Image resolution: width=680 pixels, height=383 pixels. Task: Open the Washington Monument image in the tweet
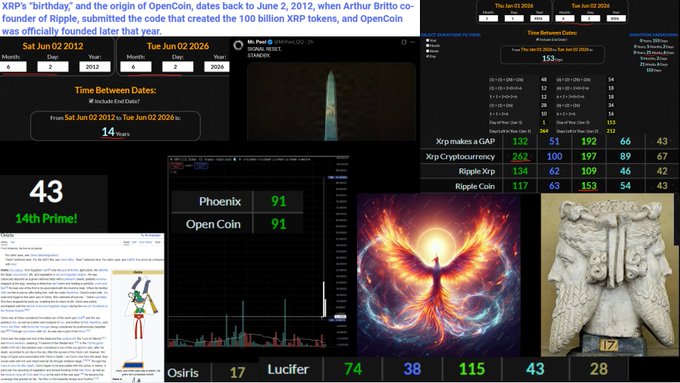pos(331,101)
